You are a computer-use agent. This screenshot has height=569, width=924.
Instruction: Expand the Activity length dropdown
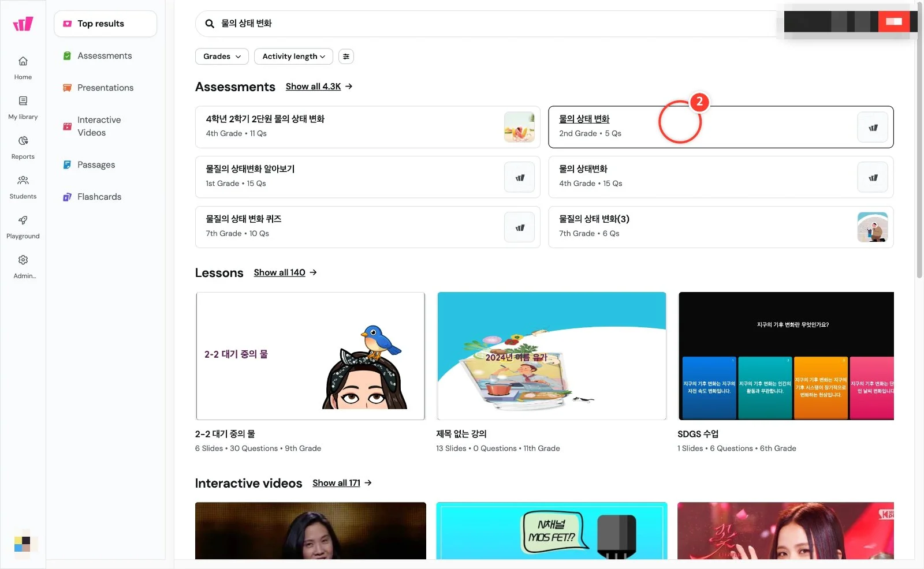(293, 57)
